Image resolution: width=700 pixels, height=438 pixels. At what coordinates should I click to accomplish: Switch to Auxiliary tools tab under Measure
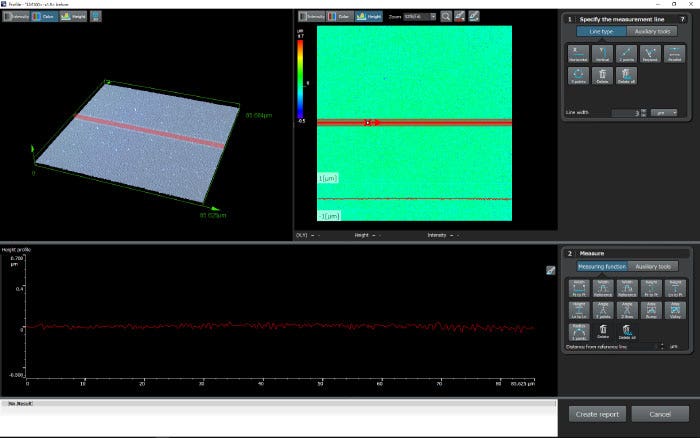point(653,266)
